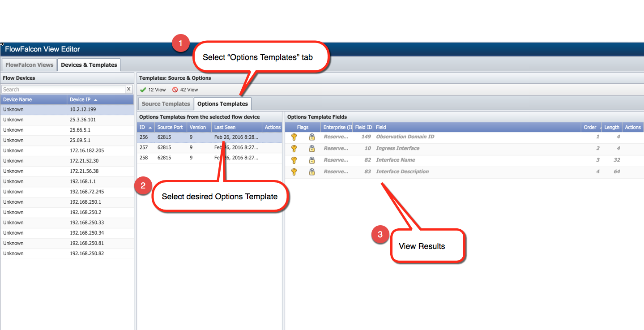Sort by Last Seen column header

(236, 127)
